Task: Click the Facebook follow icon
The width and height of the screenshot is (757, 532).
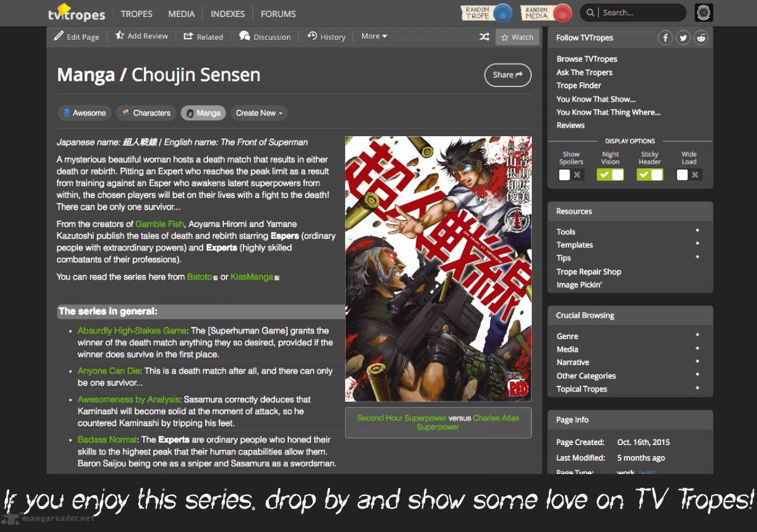Action: click(x=666, y=38)
